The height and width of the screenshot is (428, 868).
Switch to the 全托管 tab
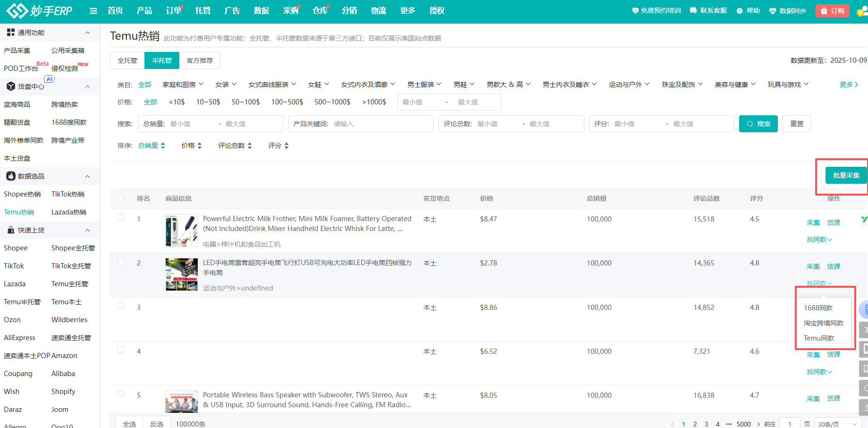[127, 60]
